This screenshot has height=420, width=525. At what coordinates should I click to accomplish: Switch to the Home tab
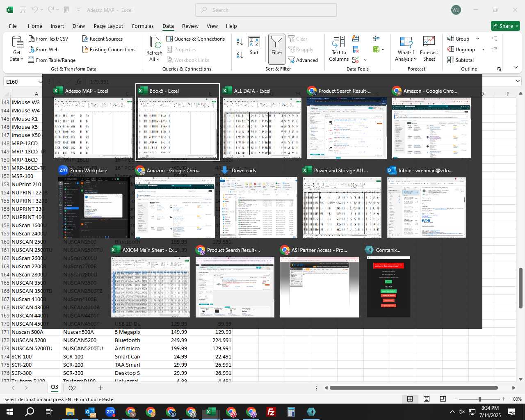point(35,26)
